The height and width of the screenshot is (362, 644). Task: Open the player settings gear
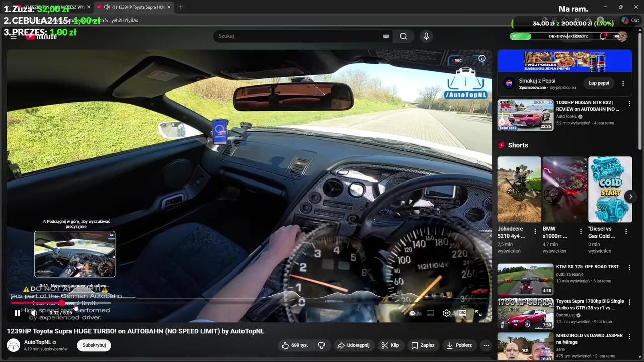446,313
